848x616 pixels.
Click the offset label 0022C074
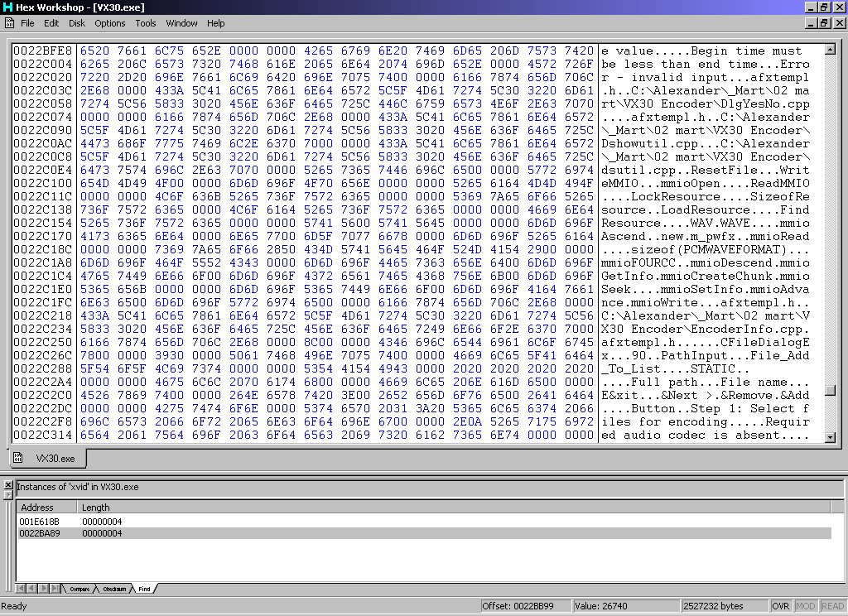pyautogui.click(x=43, y=117)
